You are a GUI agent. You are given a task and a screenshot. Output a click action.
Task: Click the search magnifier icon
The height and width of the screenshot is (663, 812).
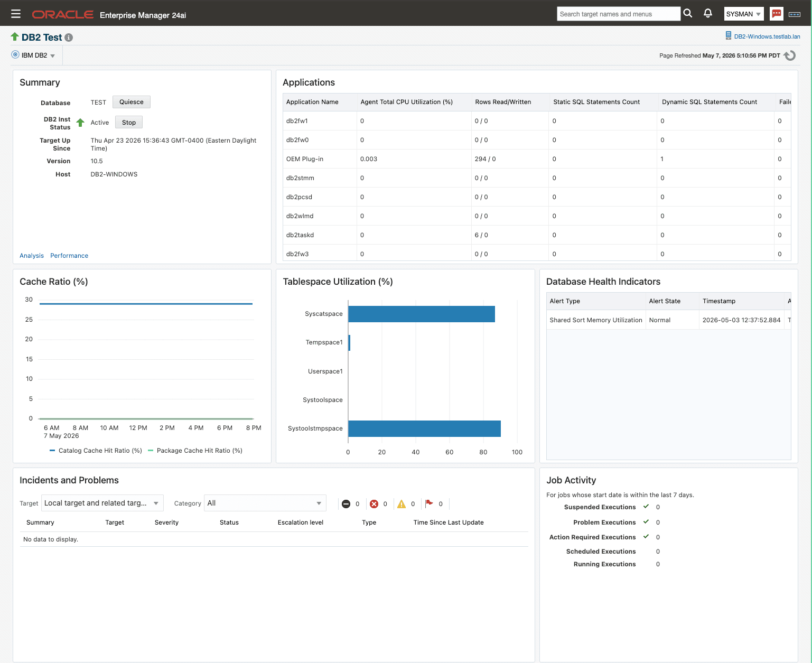tap(687, 13)
